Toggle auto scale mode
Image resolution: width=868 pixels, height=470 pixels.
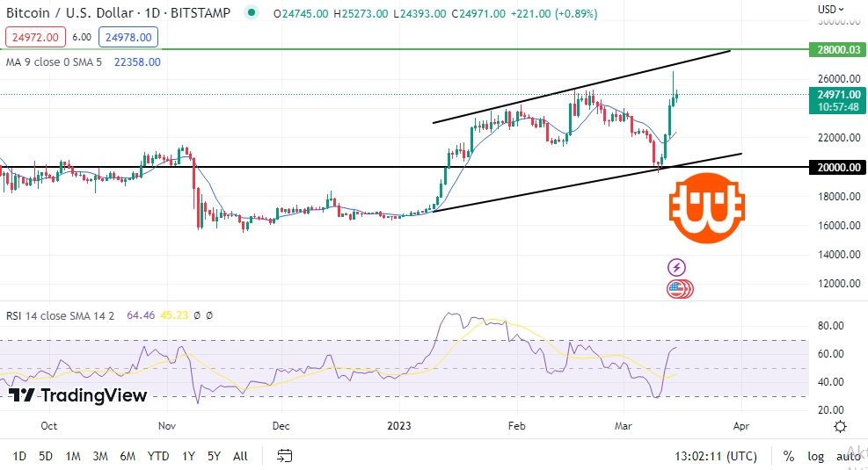click(x=848, y=456)
